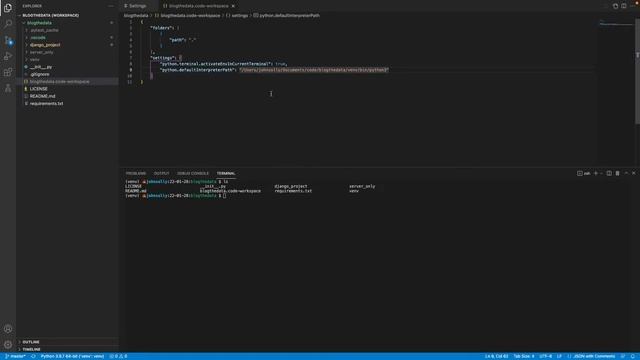Click the zsh terminal shell indicator
The height and width of the screenshot is (360, 640).
pyautogui.click(x=584, y=173)
